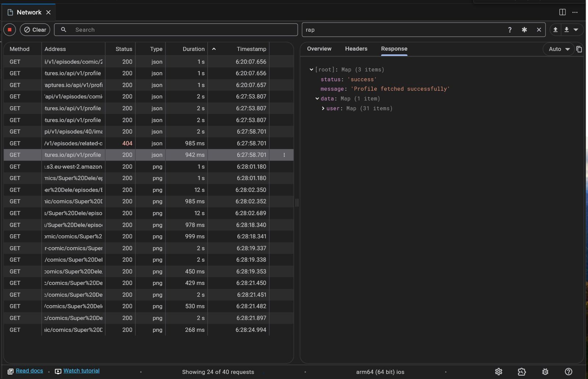This screenshot has width=588, height=379.
Task: Select request with duration 450 ms
Action: tap(148, 271)
